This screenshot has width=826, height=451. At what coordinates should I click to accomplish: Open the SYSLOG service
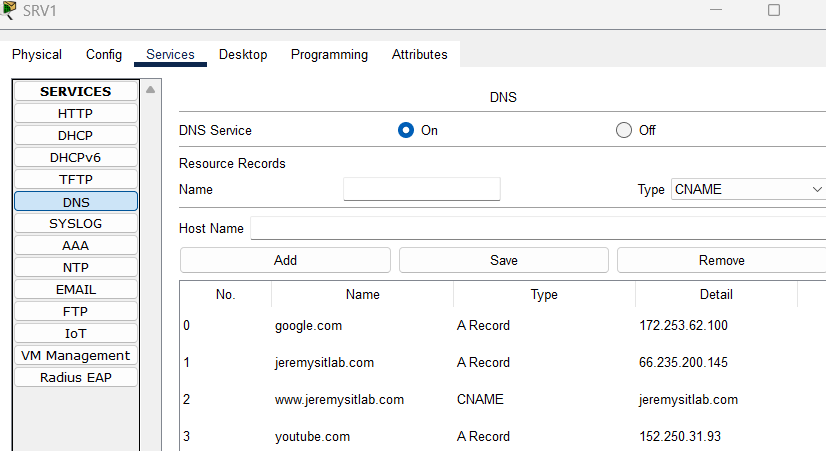[76, 223]
